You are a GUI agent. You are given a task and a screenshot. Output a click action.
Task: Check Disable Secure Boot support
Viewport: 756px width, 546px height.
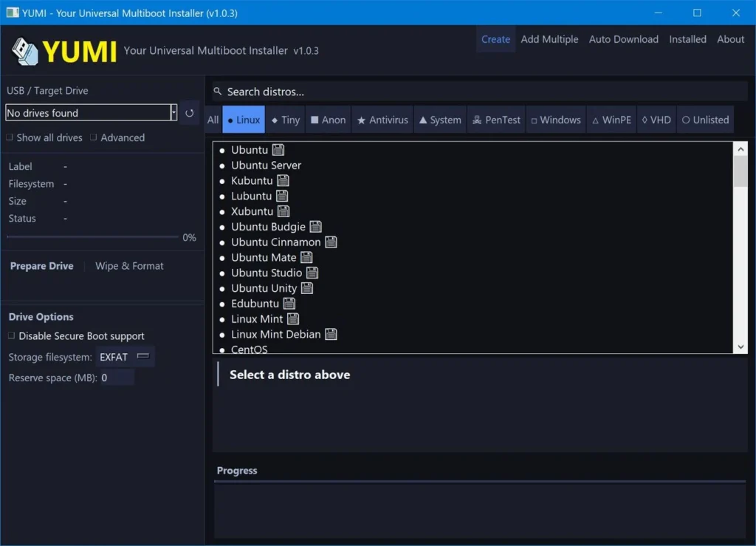[12, 335]
